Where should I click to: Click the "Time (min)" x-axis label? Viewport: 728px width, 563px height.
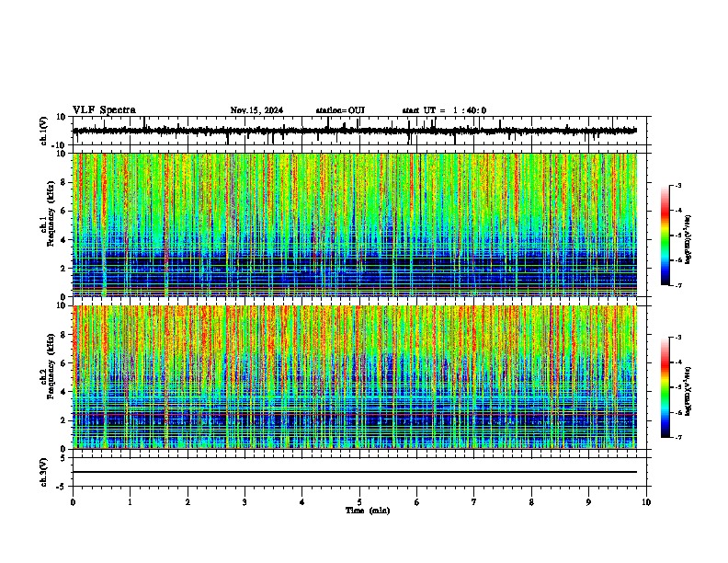368,511
